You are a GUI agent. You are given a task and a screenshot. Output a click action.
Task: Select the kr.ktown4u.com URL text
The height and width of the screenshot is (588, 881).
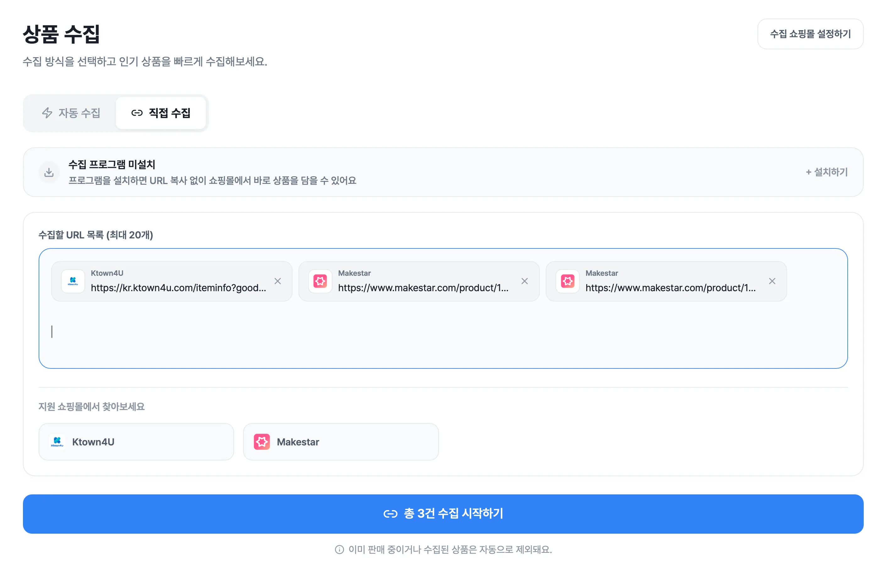click(178, 288)
